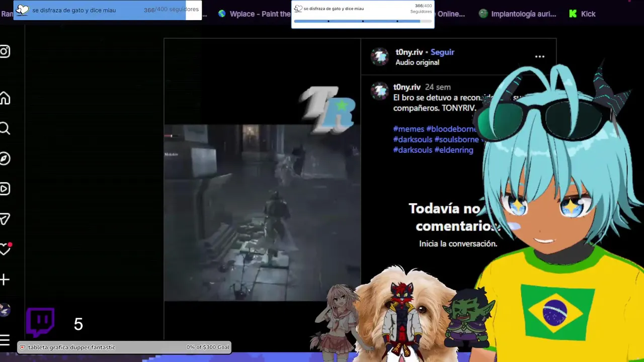Click t0ny.riv avatar in post header
Image resolution: width=644 pixels, height=362 pixels.
click(x=379, y=57)
